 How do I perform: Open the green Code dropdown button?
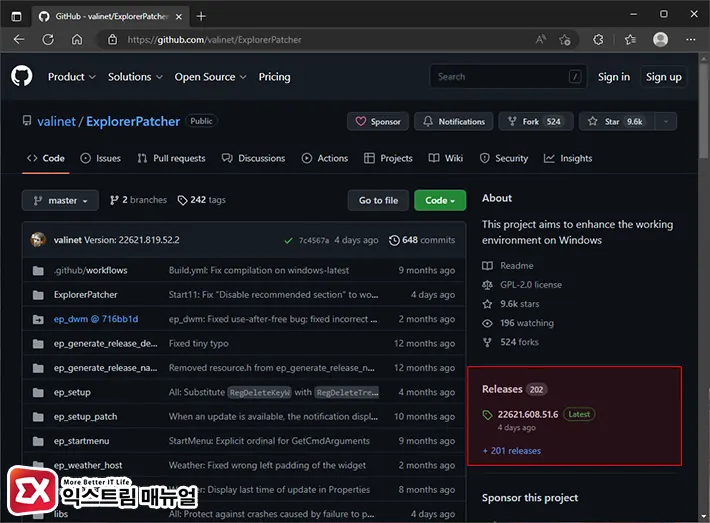click(x=439, y=200)
